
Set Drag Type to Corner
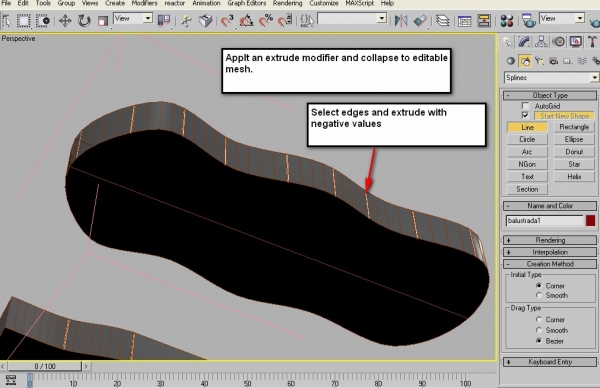(x=539, y=319)
